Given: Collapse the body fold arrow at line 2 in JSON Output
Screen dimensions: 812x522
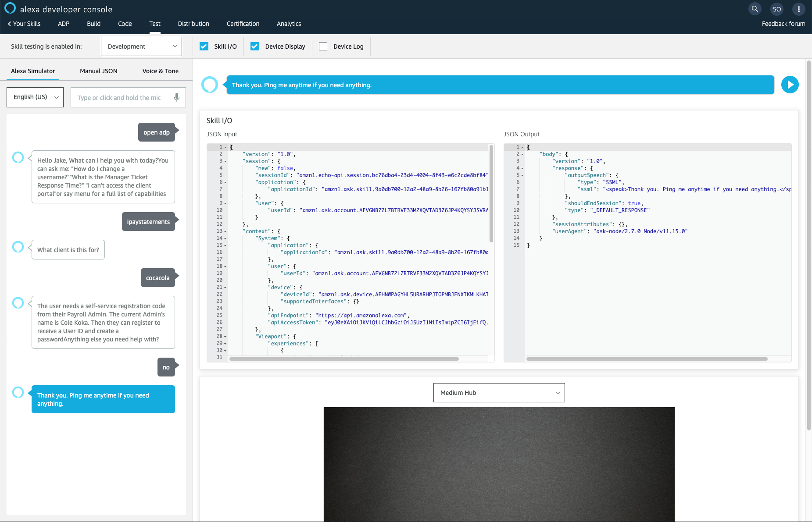Looking at the screenshot, I should (522, 154).
